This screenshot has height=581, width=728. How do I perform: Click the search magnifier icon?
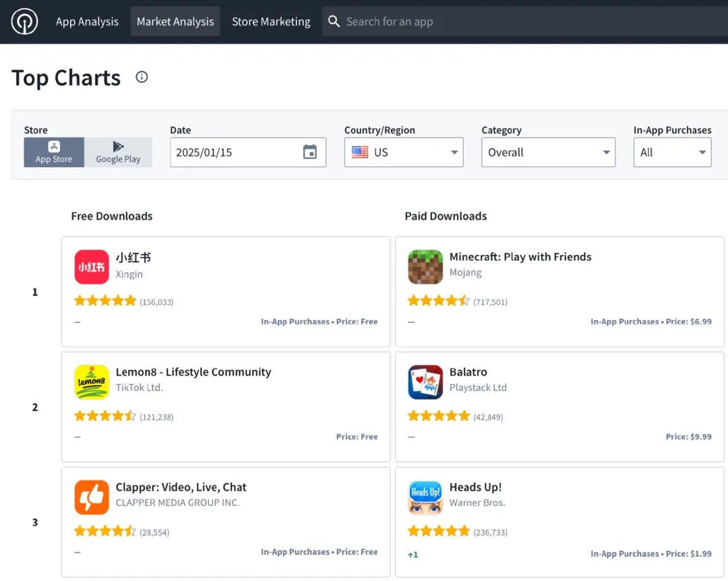pos(334,22)
